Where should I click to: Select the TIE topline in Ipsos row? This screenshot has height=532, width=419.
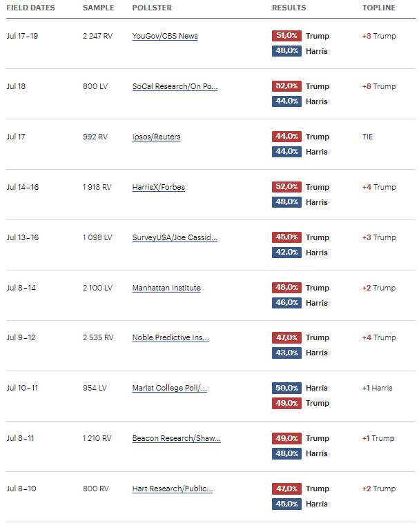[367, 137]
